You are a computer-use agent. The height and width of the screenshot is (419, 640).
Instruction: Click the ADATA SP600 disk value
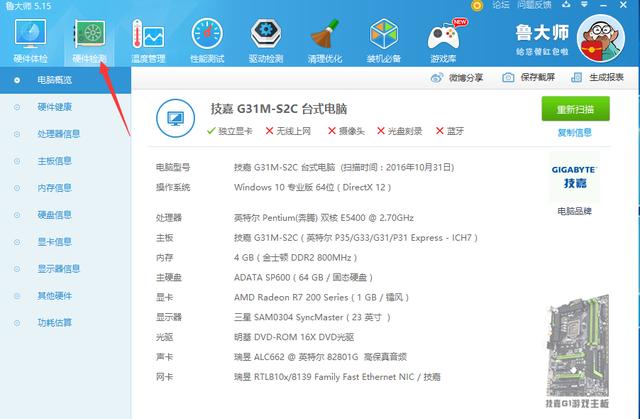(303, 277)
